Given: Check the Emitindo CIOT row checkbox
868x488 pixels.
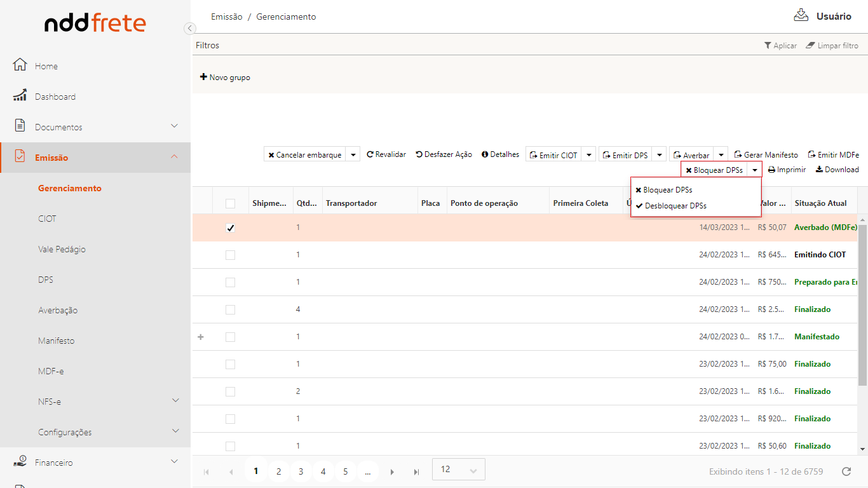Looking at the screenshot, I should [231, 255].
